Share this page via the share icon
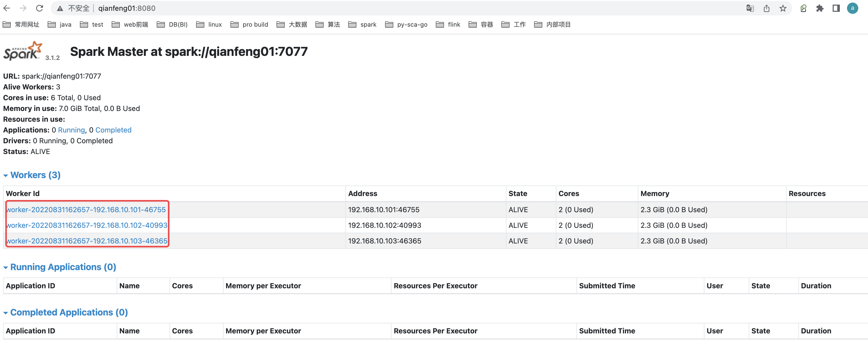Image resolution: width=868 pixels, height=348 pixels. (x=767, y=8)
